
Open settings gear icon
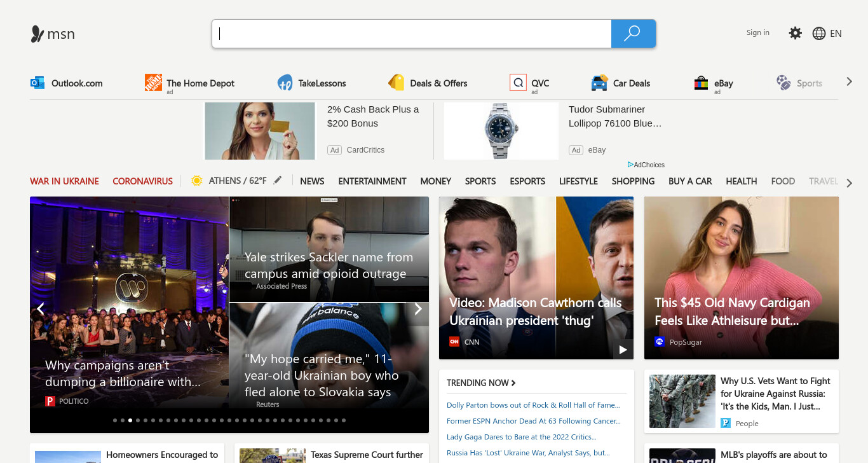(x=795, y=33)
